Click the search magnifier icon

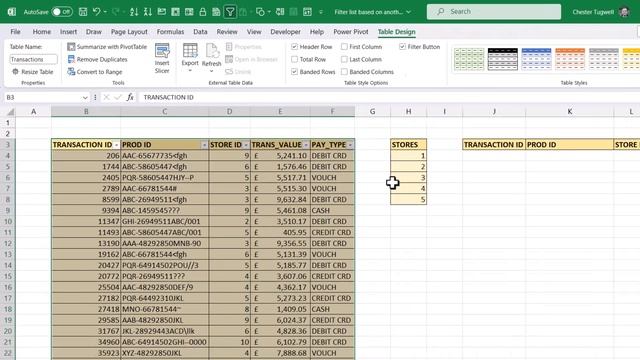tap(441, 11)
